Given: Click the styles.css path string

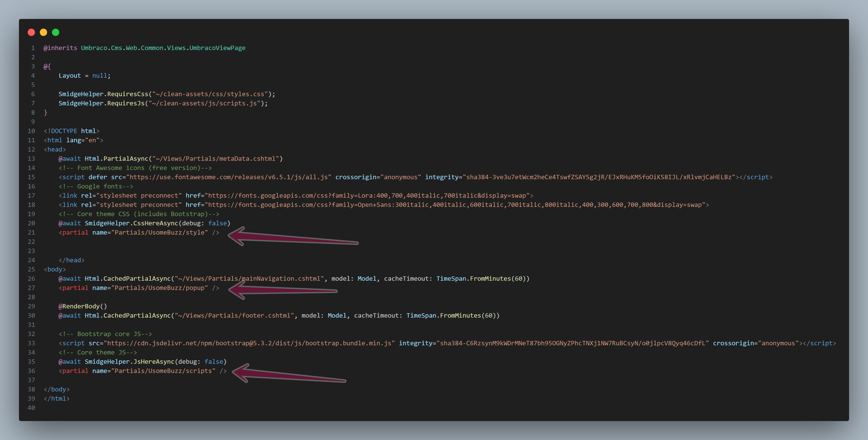Looking at the screenshot, I should (x=210, y=94).
